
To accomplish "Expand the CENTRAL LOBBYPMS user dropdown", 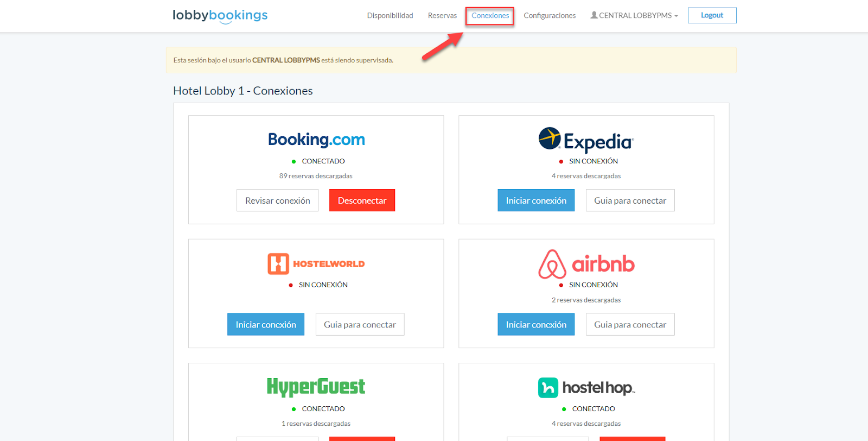I will [635, 15].
